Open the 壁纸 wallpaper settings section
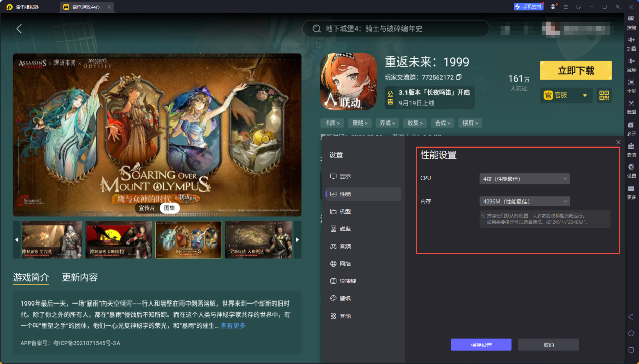Screen dimensions: 639x364 pos(363,298)
